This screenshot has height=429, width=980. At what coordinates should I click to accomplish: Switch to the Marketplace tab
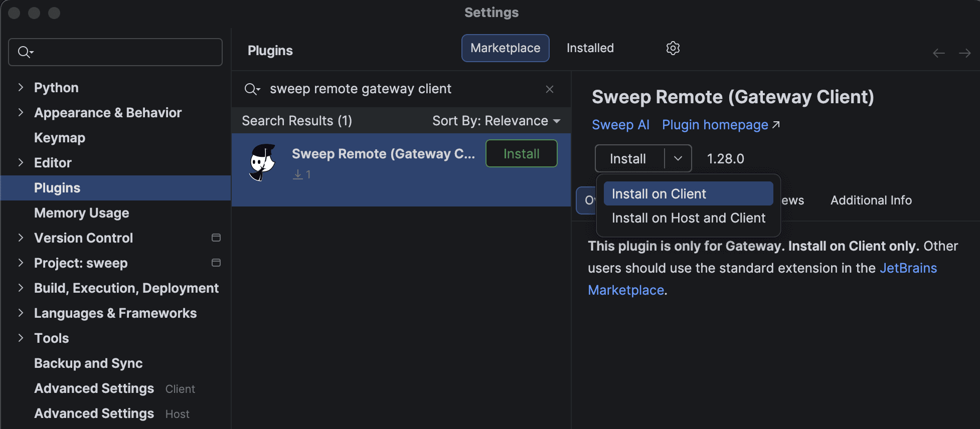click(505, 48)
